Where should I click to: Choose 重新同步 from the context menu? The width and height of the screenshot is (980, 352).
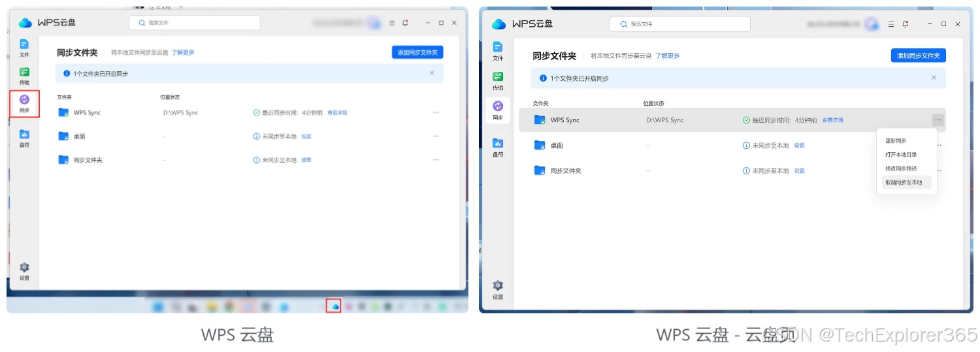click(896, 140)
